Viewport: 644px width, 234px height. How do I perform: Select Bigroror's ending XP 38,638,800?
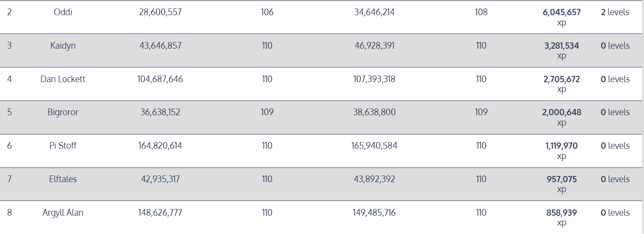click(374, 112)
